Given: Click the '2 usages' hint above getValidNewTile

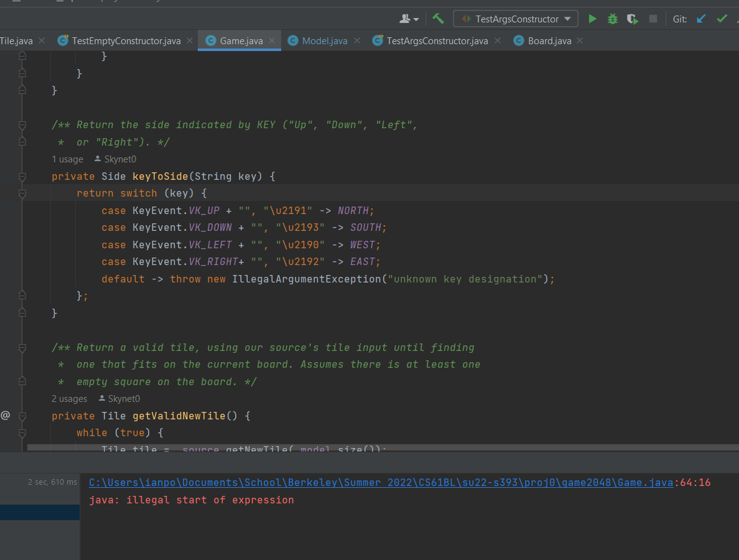Looking at the screenshot, I should (x=69, y=399).
